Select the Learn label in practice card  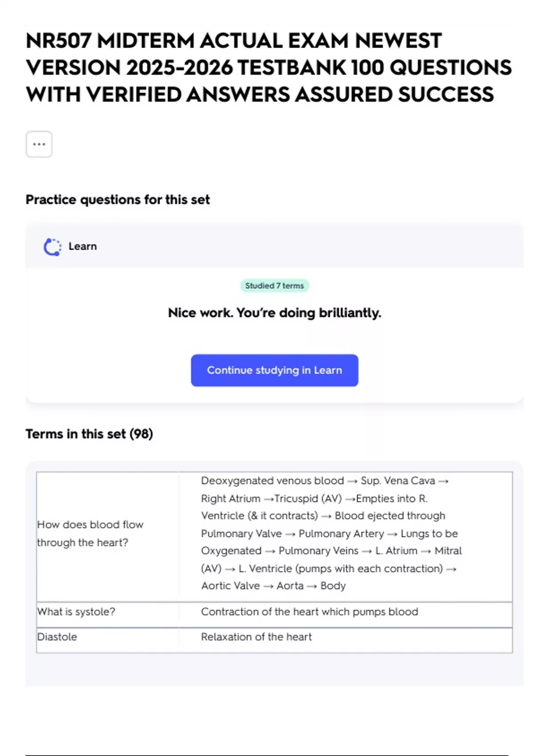pyautogui.click(x=82, y=246)
